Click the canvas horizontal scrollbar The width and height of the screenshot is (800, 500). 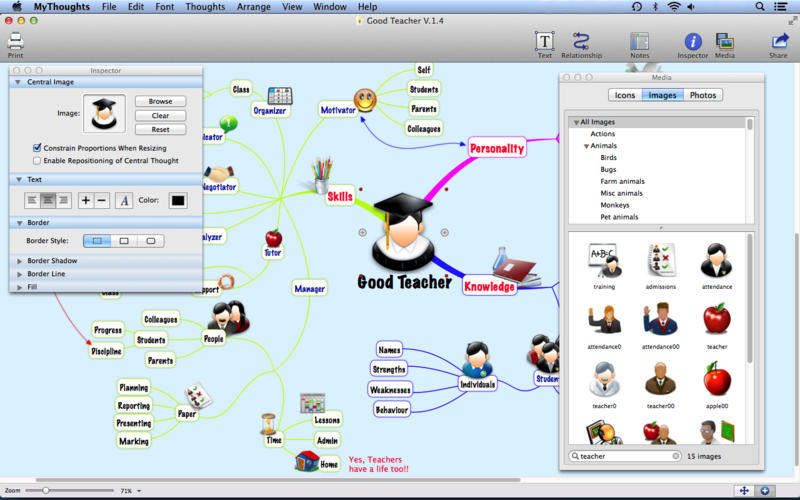coord(278,480)
